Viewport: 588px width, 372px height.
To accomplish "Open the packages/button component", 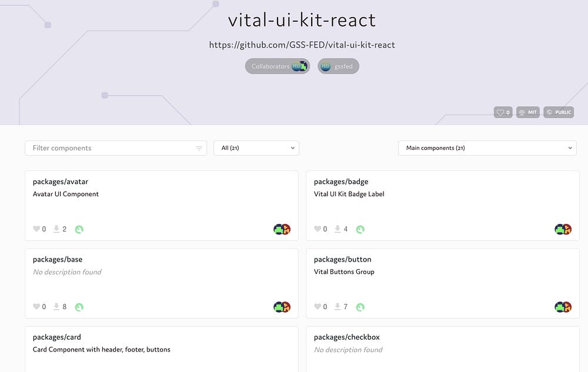I will (342, 259).
